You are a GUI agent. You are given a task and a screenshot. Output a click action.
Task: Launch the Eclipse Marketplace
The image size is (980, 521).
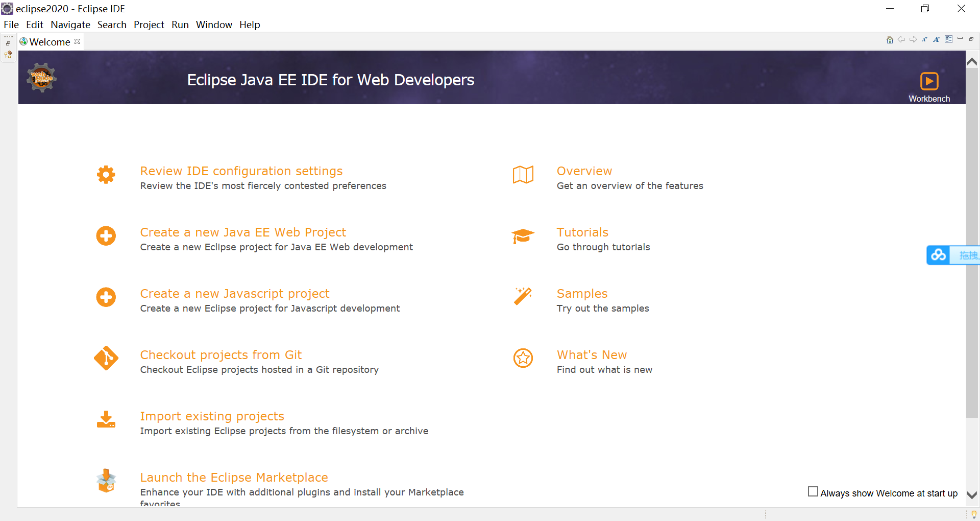click(x=234, y=477)
